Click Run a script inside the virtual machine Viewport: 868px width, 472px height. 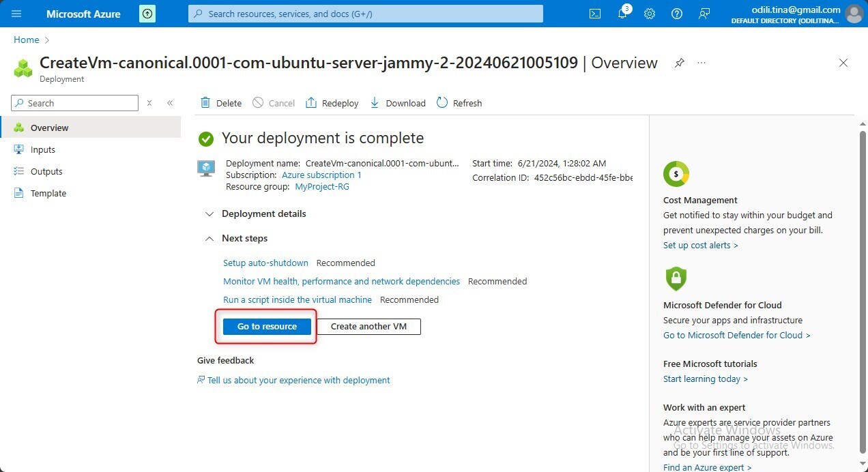pos(298,299)
